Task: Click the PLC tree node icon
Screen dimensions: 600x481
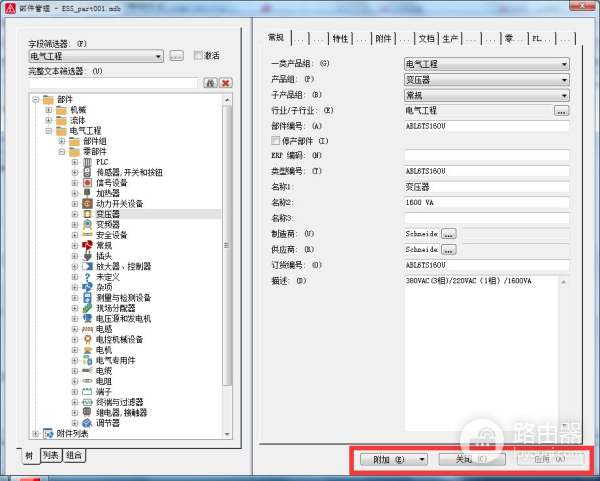Action: pos(87,162)
